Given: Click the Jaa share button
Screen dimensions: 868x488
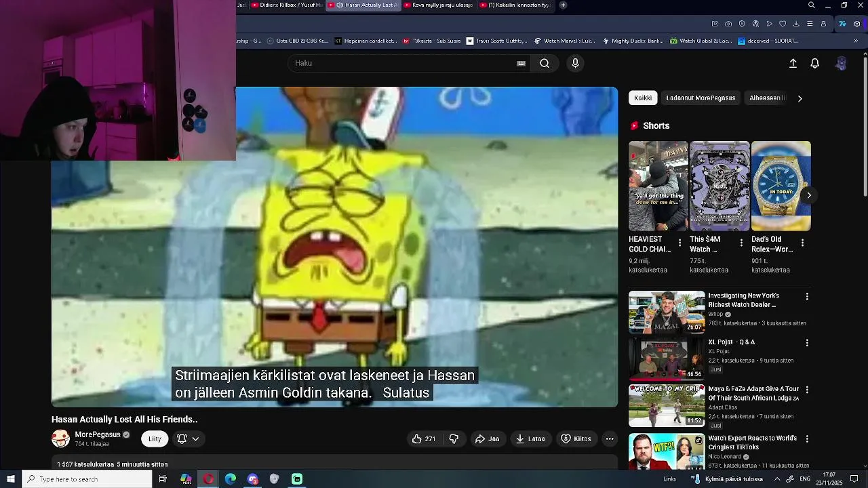Looking at the screenshot, I should [487, 439].
